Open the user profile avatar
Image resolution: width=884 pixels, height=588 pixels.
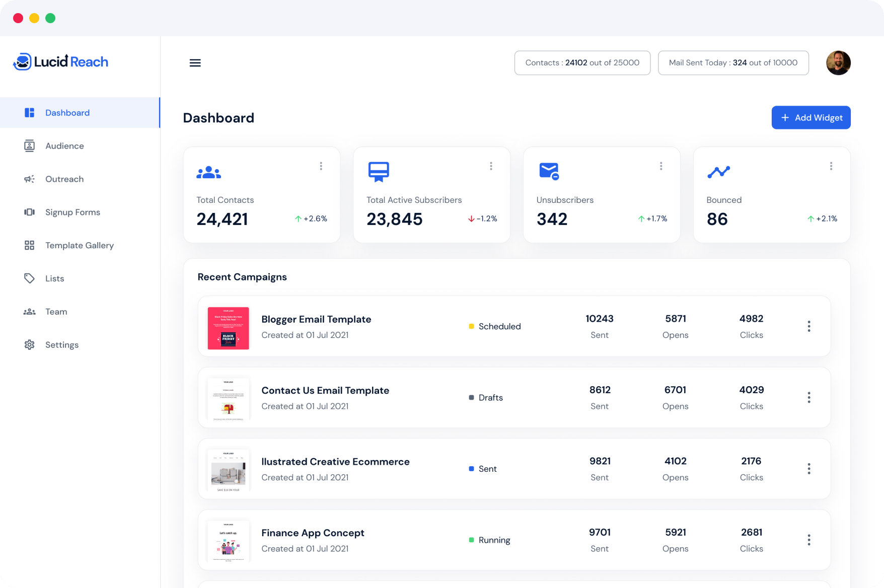[x=838, y=63]
